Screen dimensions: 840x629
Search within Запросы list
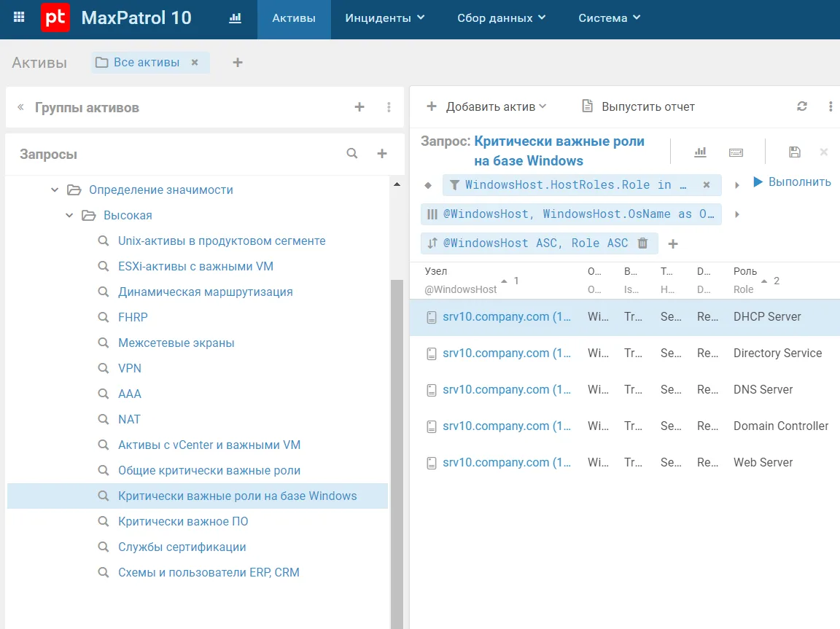pos(352,154)
